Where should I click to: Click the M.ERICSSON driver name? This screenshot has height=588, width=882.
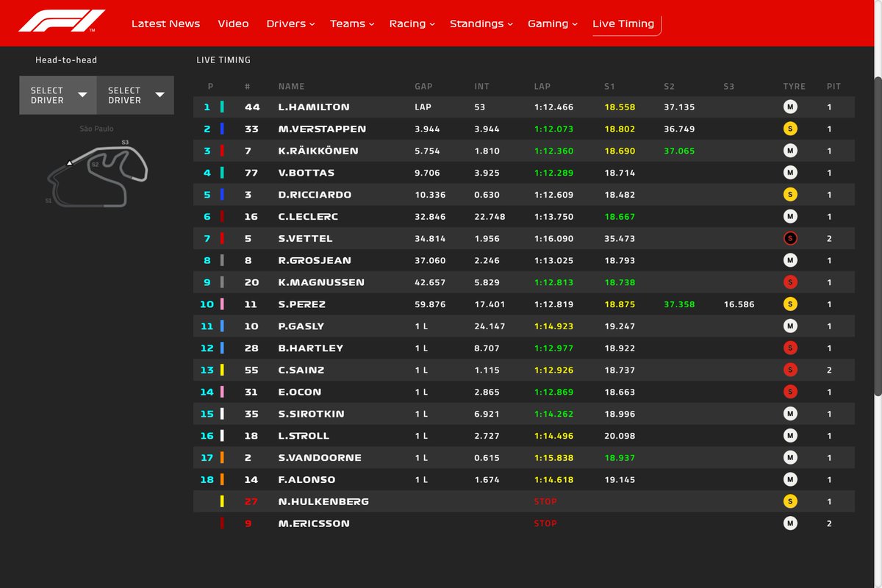pyautogui.click(x=314, y=523)
